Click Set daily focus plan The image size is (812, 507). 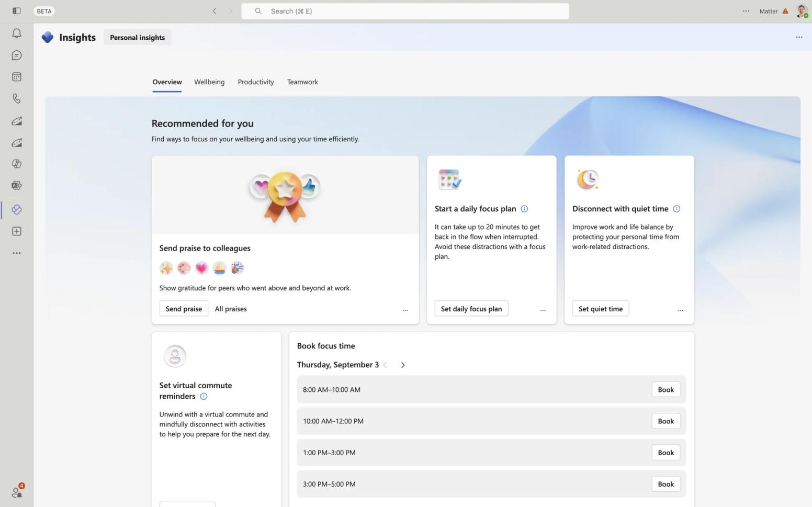click(471, 309)
